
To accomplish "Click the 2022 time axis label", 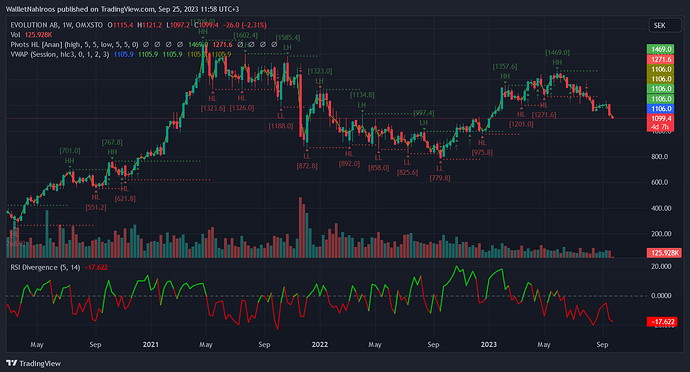I will coord(319,344).
